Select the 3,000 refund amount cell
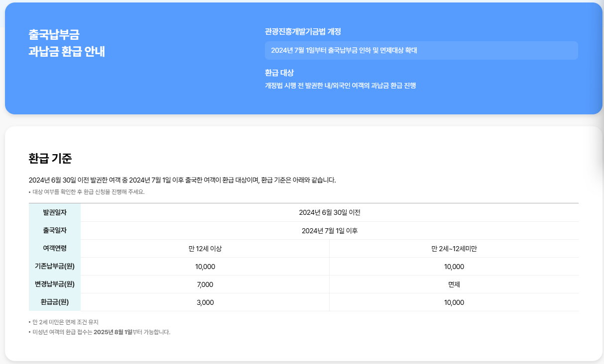This screenshot has height=364, width=604. [206, 302]
